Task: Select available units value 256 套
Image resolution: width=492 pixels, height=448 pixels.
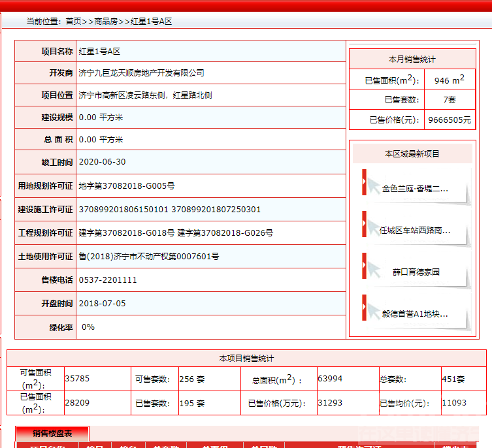Action: (x=192, y=379)
